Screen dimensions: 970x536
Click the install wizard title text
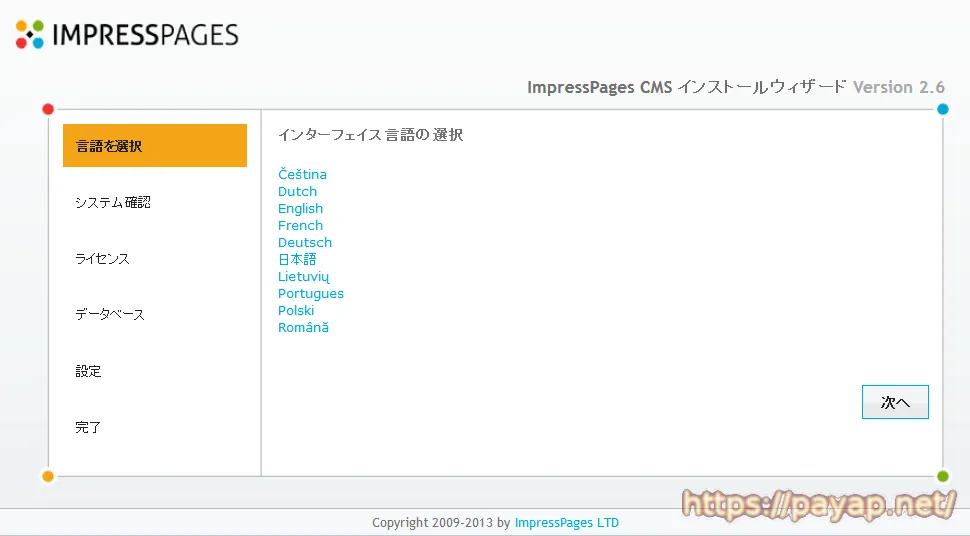pos(686,87)
